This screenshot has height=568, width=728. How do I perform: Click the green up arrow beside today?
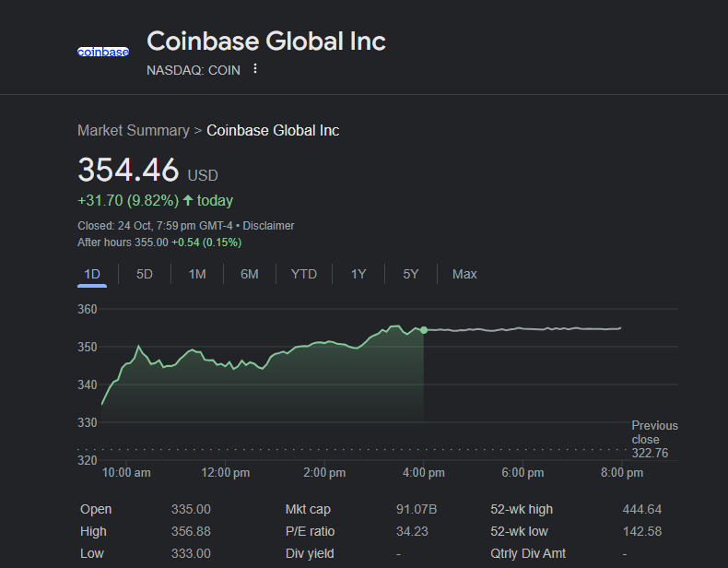pyautogui.click(x=188, y=200)
